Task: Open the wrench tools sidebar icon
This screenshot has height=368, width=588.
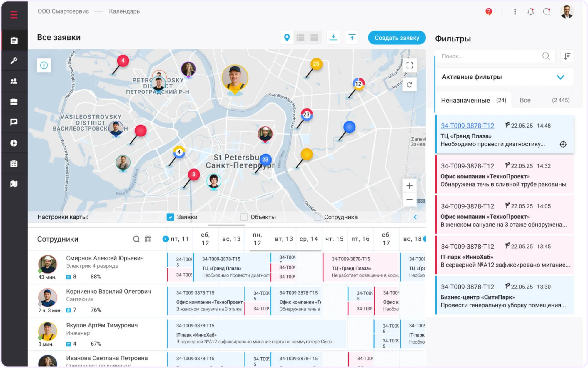Action: 14,61
